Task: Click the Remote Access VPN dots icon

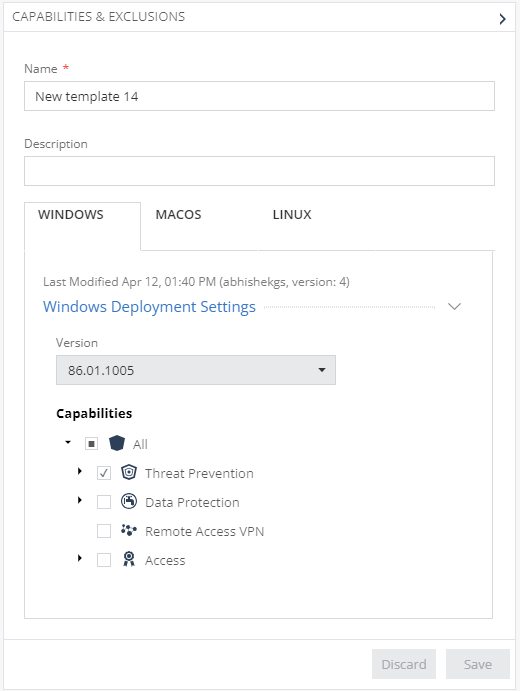Action: pyautogui.click(x=129, y=531)
